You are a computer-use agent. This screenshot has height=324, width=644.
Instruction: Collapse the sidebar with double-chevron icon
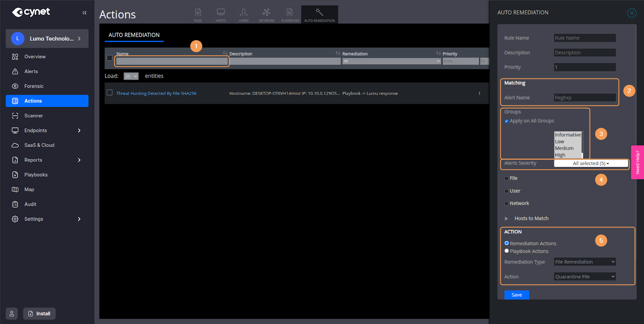[85, 13]
